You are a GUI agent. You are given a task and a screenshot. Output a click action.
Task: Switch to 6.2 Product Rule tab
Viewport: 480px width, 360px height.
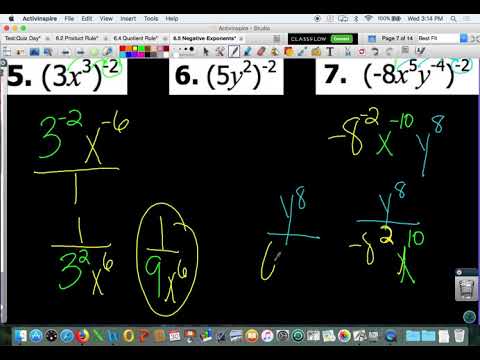(77, 38)
